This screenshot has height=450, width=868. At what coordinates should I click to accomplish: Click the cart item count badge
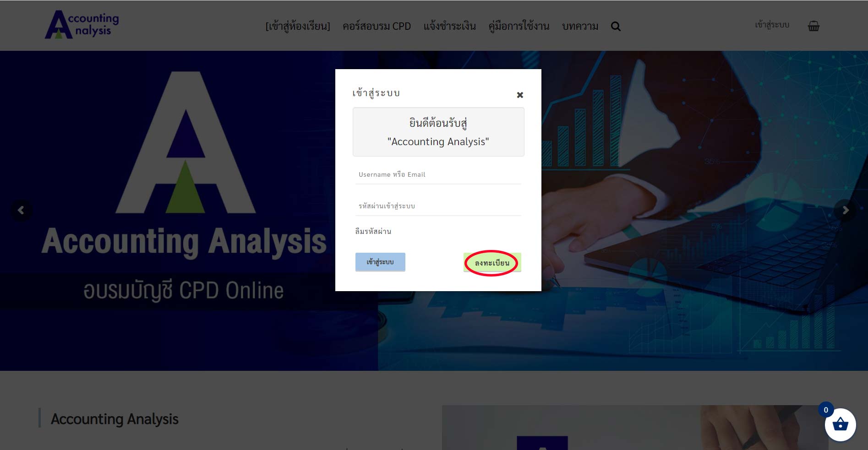pos(826,410)
